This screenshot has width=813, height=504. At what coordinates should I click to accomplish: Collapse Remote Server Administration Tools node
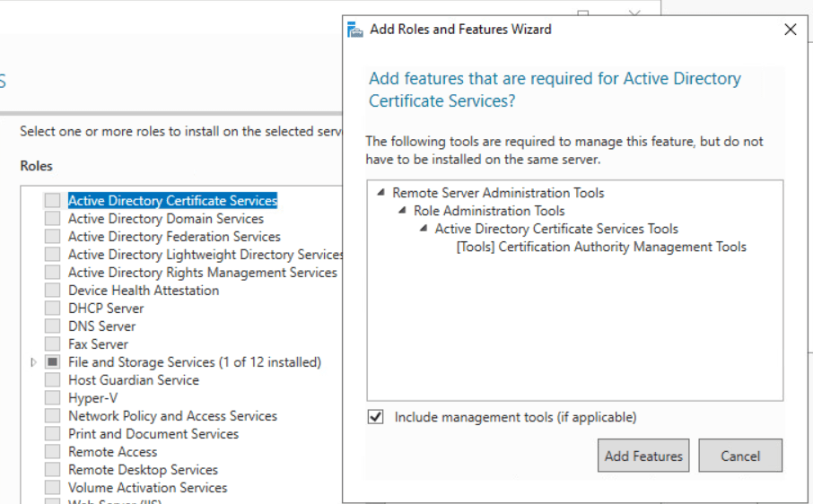click(380, 193)
